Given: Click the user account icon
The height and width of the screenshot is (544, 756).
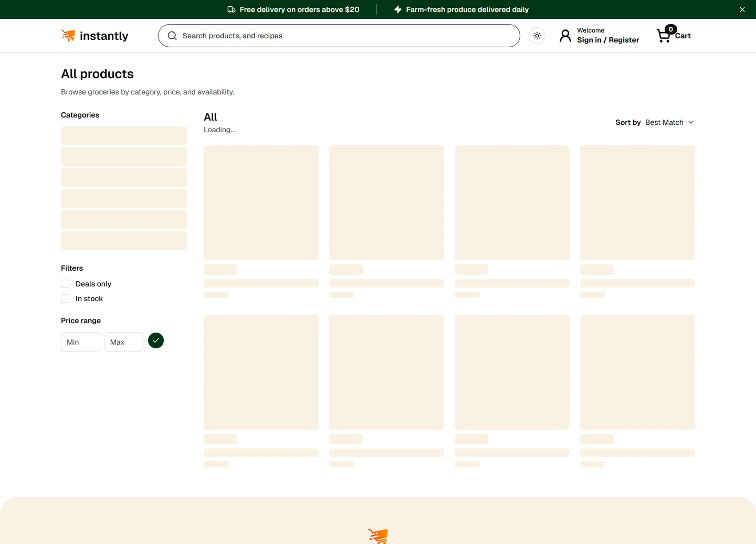Looking at the screenshot, I should (x=565, y=36).
